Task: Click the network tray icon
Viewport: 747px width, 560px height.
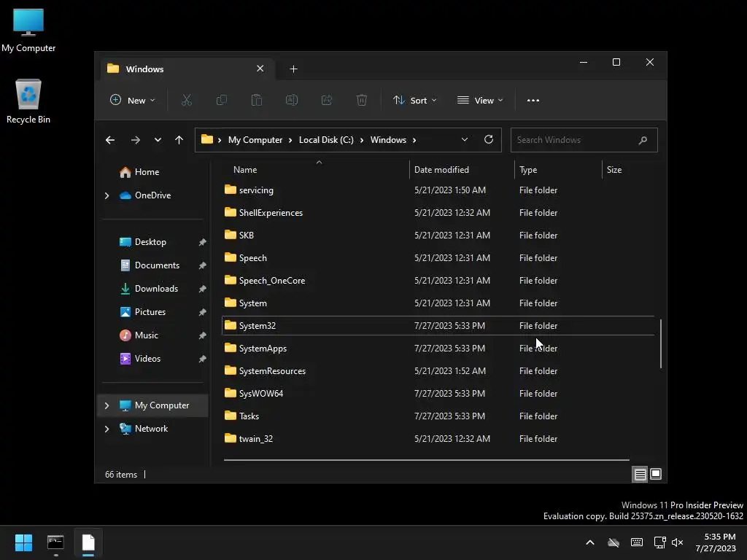Action: (659, 542)
